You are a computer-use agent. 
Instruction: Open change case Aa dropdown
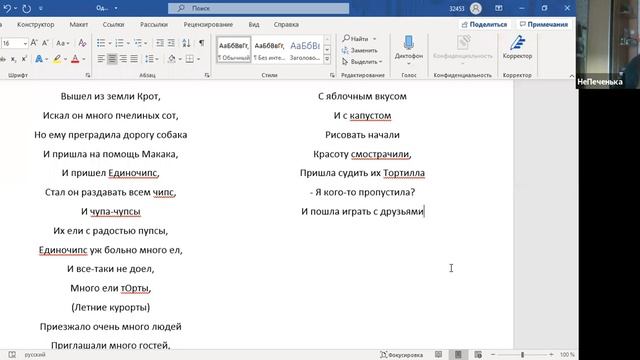[x=62, y=43]
